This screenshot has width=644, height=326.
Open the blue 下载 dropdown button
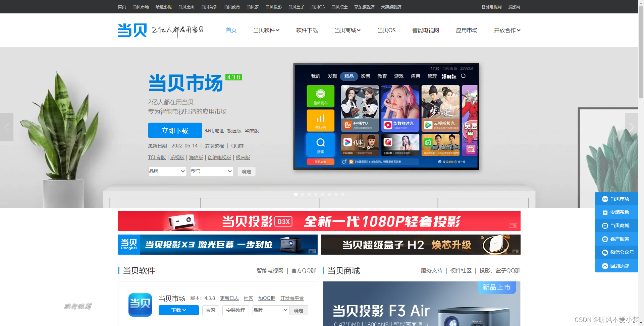click(x=179, y=310)
